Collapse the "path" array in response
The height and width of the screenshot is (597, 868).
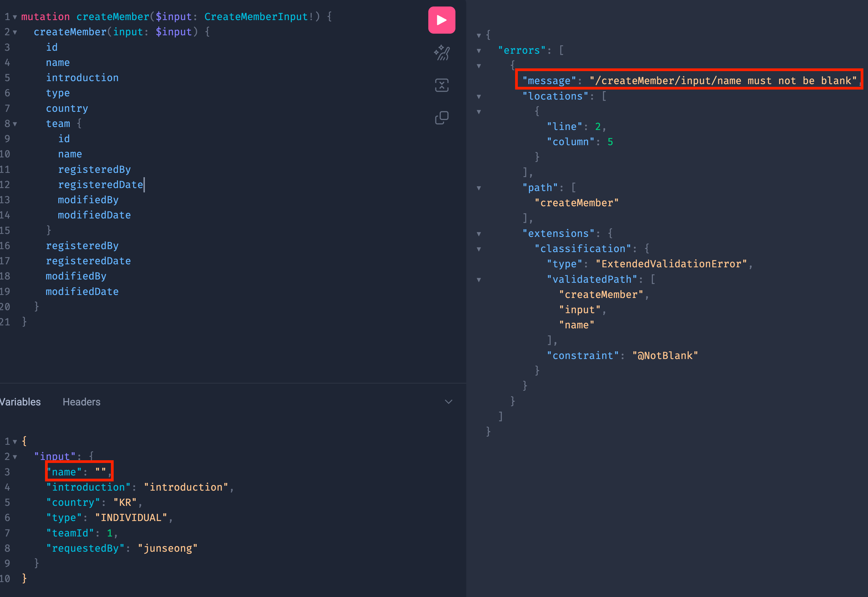pyautogui.click(x=478, y=188)
